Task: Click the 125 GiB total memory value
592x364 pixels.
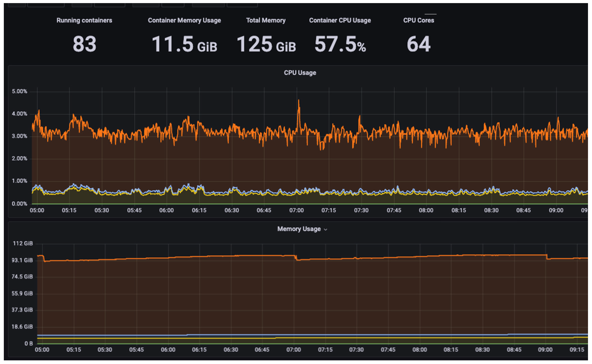Action: (266, 44)
